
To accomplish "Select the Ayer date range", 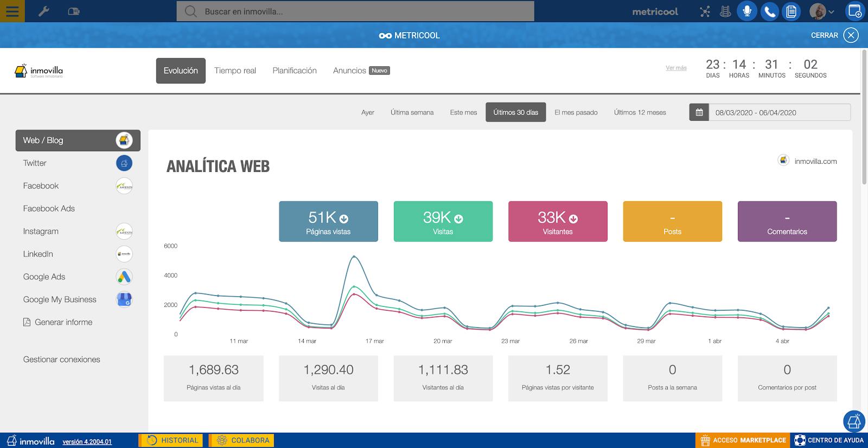I will click(x=368, y=112).
